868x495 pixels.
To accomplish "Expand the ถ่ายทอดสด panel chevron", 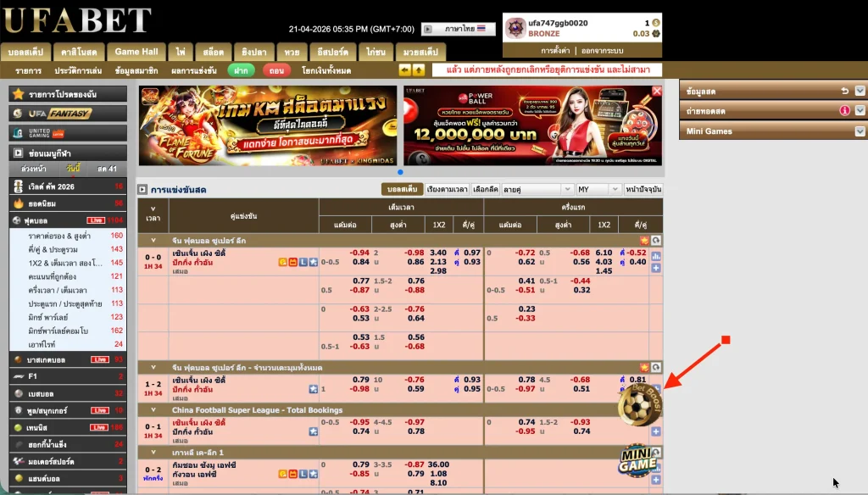I will pyautogui.click(x=860, y=111).
